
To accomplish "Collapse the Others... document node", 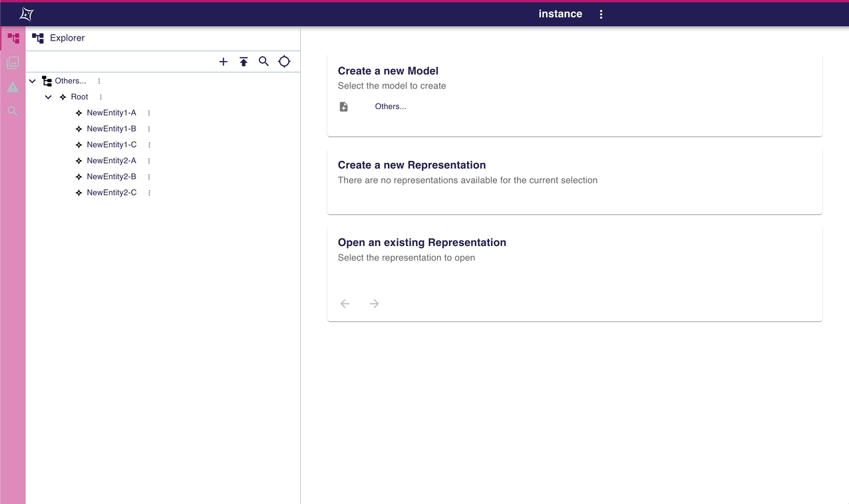I will tap(32, 81).
